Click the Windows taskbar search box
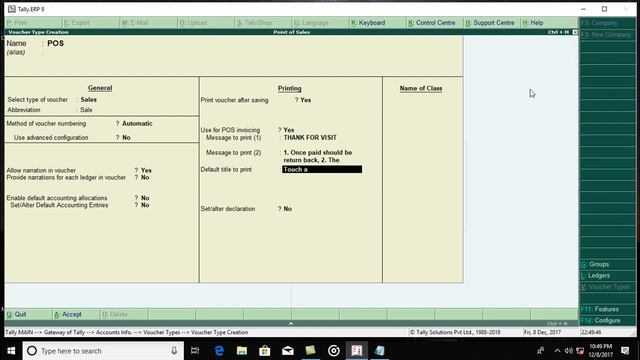 point(103,351)
